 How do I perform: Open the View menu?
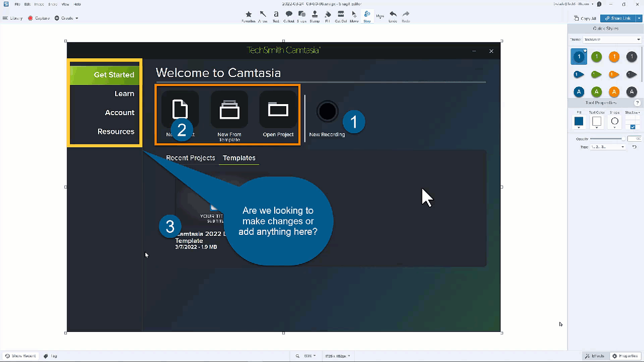[x=65, y=4]
